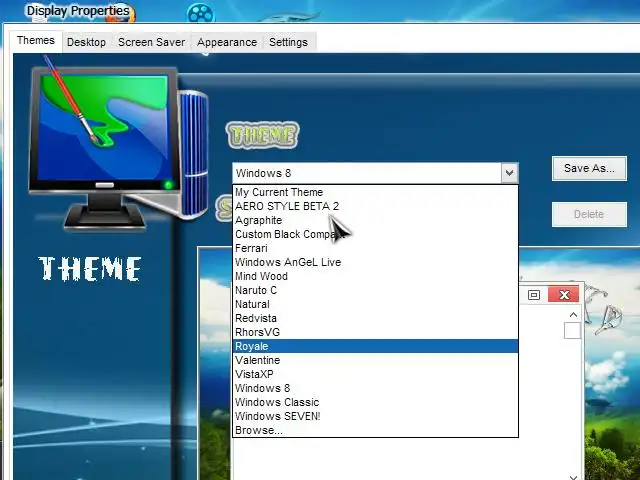Select the Natural theme

375,304
